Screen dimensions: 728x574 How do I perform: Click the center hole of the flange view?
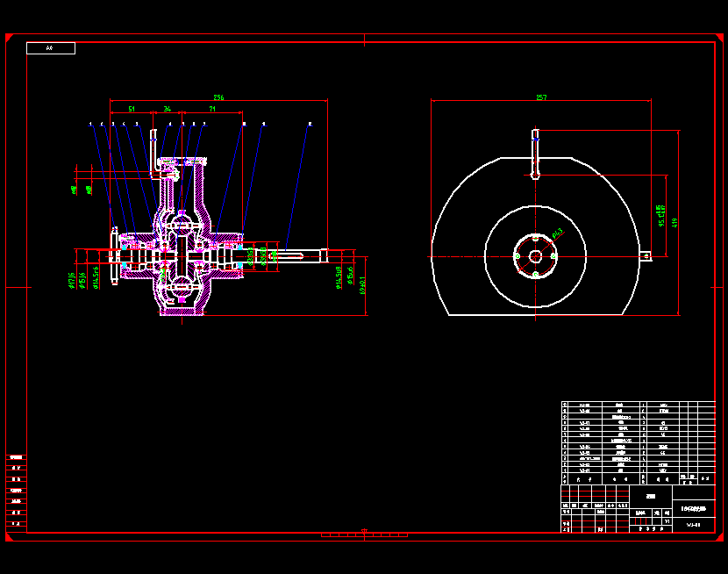pos(535,256)
